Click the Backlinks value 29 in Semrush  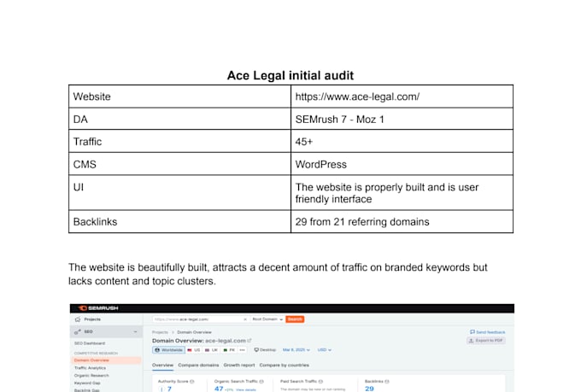coord(369,389)
